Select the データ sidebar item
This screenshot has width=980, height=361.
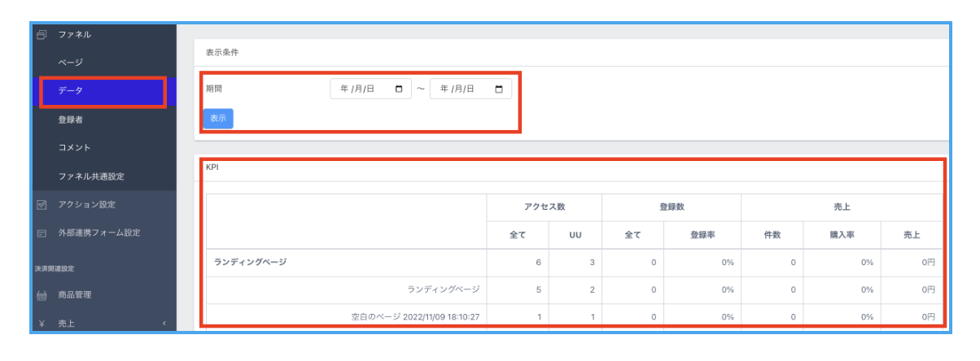(x=70, y=91)
